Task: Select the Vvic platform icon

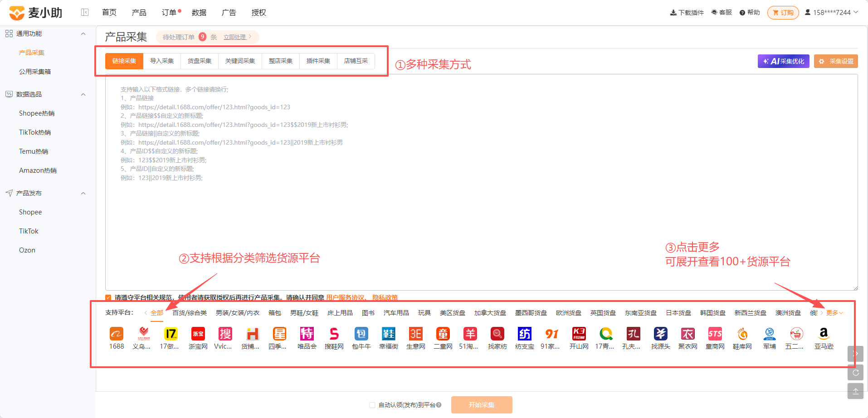Action: 225,334
